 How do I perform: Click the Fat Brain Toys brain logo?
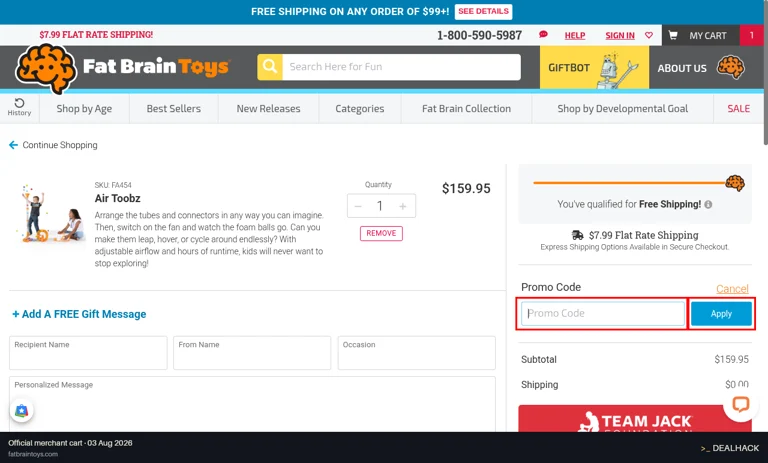click(46, 68)
